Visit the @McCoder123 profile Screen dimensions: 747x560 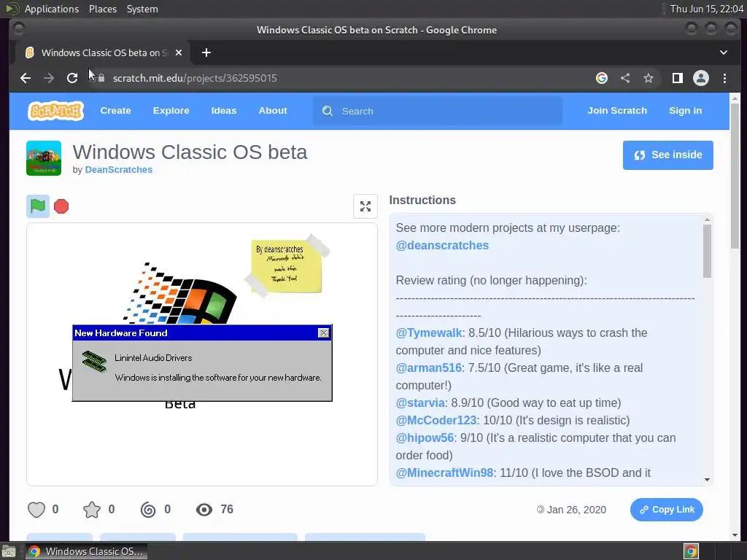(436, 421)
